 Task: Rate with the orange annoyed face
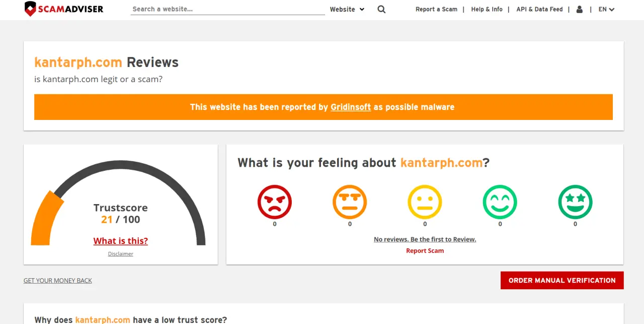coord(350,202)
